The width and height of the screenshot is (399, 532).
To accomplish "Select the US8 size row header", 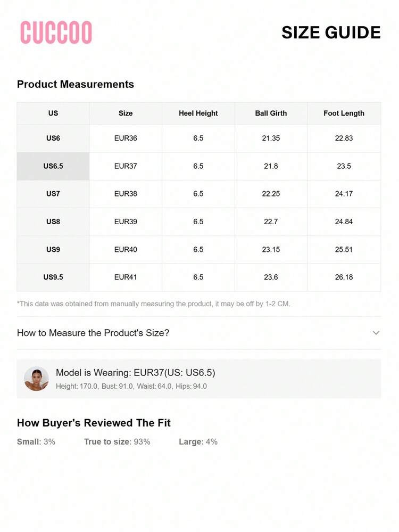I will click(x=53, y=222).
